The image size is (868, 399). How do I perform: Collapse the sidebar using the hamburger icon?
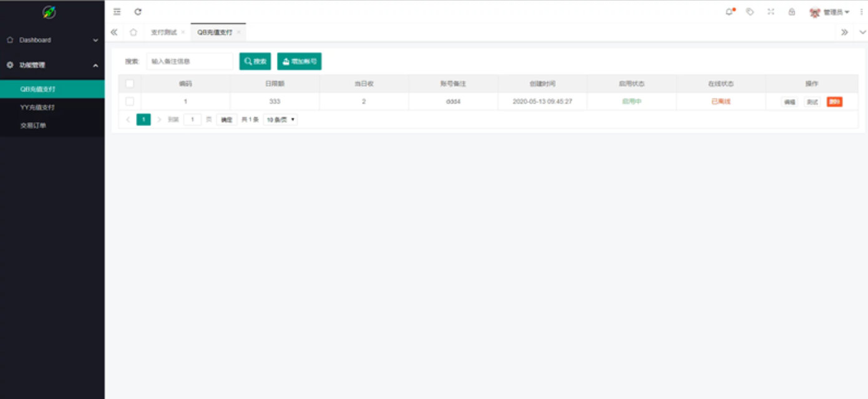pyautogui.click(x=117, y=12)
